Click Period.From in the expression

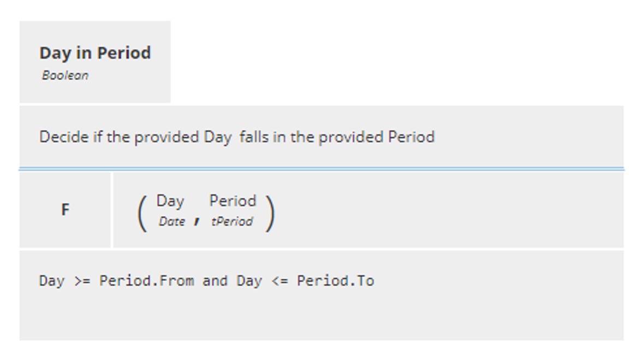point(147,280)
